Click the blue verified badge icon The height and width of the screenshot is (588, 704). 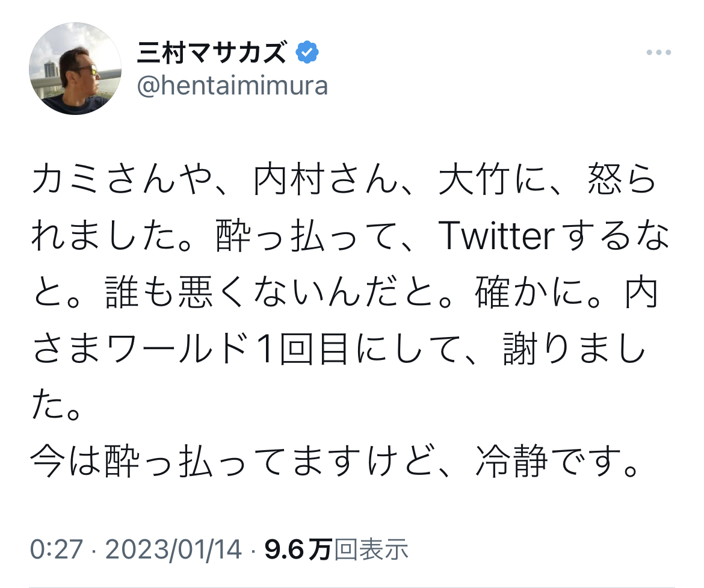point(307,54)
